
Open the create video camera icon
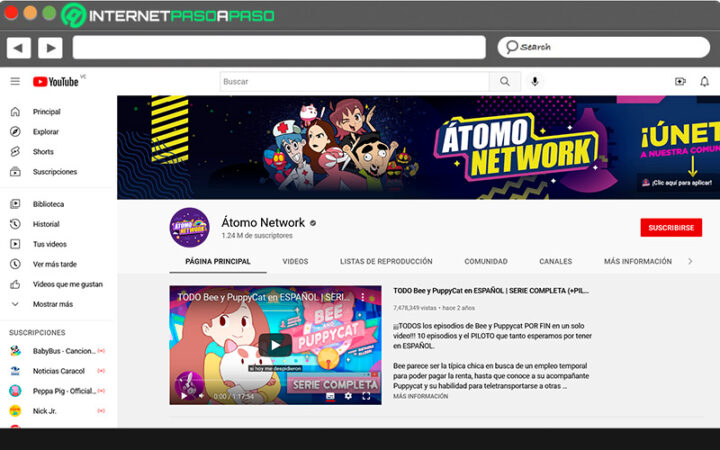[680, 82]
